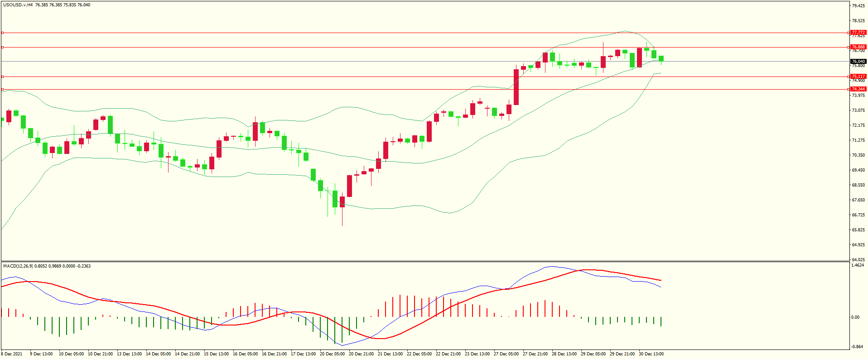Click the 66.725 price axis label
868x359 pixels.
858,215
